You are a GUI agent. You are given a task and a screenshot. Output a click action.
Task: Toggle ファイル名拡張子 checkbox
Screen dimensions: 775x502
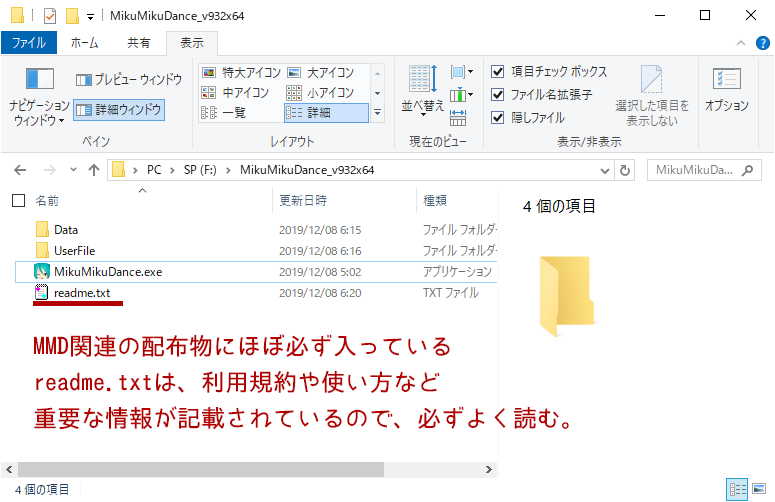[497, 94]
